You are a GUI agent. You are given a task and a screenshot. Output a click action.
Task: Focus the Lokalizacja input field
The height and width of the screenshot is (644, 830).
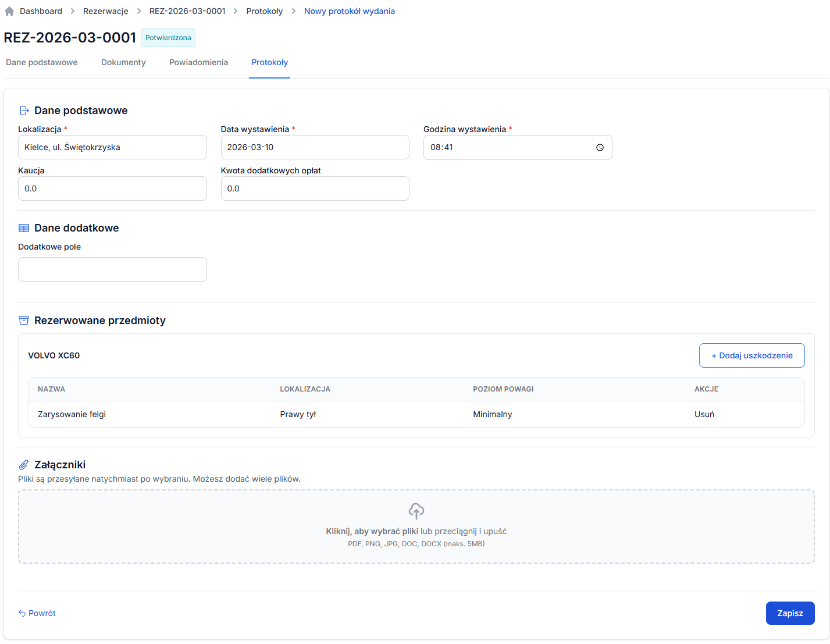112,147
